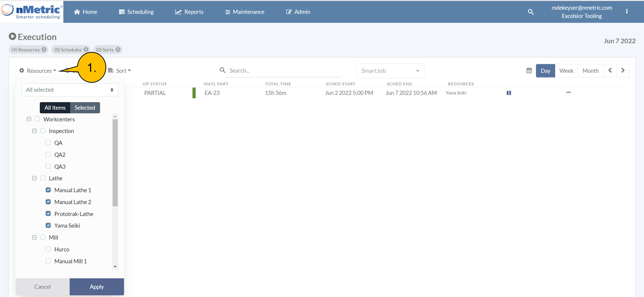Viewport: 644px width, 297px height.
Task: Enable the Hurco mill checkbox
Action: (x=48, y=249)
